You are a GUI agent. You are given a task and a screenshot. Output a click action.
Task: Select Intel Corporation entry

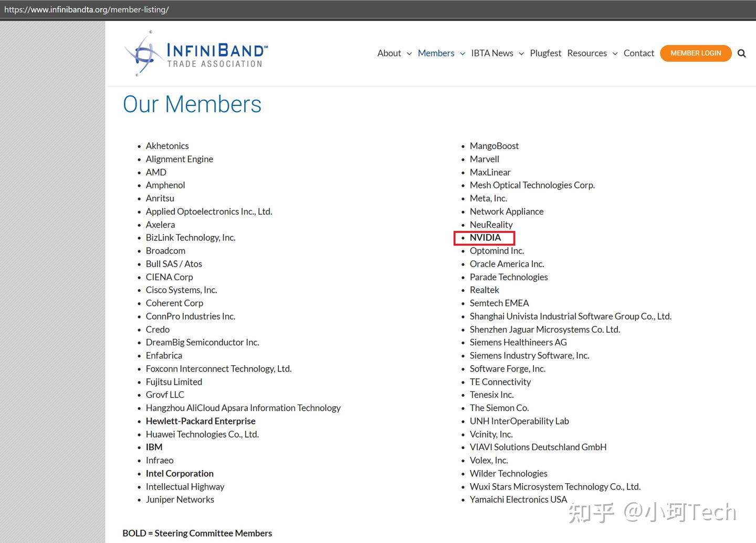(180, 473)
